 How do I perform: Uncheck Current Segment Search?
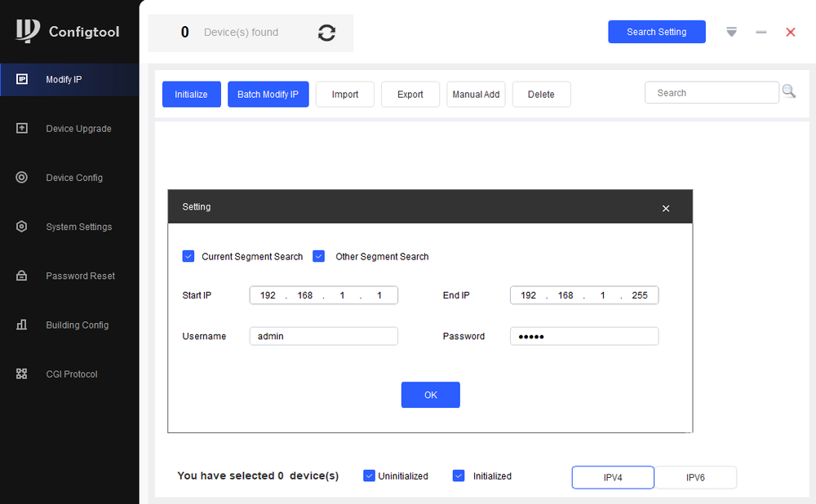188,256
